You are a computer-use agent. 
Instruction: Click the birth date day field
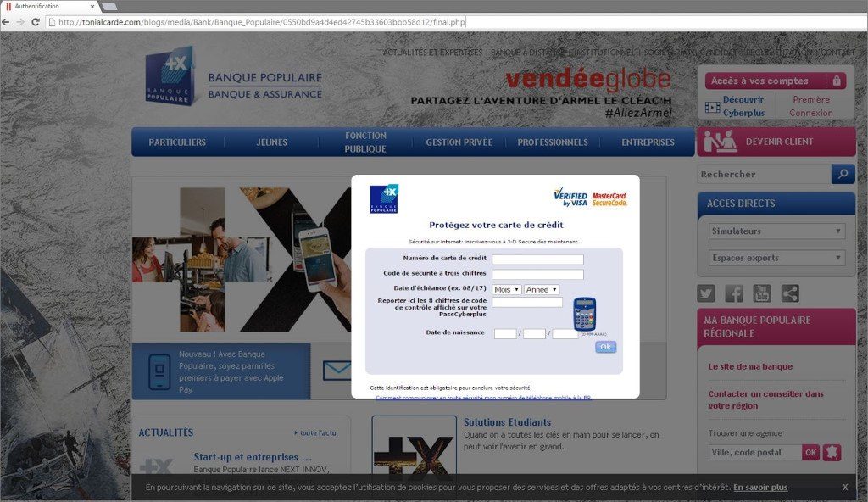pos(505,333)
